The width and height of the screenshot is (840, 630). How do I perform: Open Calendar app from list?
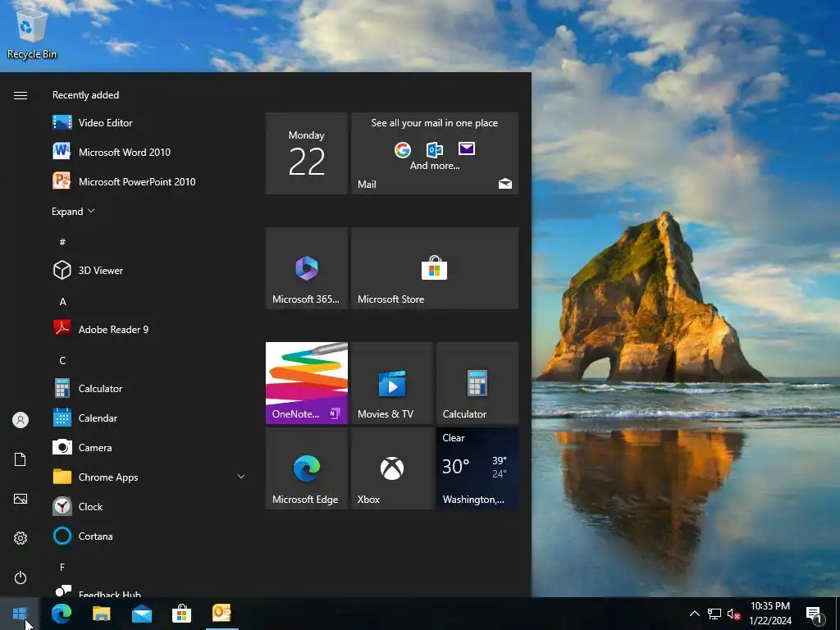pyautogui.click(x=148, y=418)
